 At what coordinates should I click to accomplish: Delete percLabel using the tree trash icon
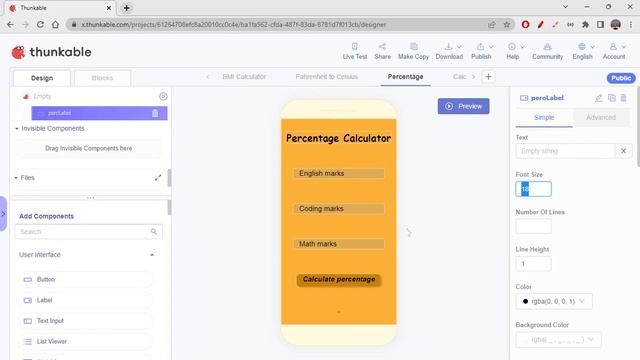tap(155, 113)
